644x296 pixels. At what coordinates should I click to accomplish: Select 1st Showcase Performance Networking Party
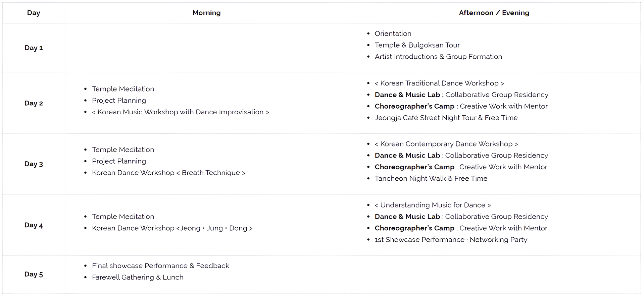point(451,240)
